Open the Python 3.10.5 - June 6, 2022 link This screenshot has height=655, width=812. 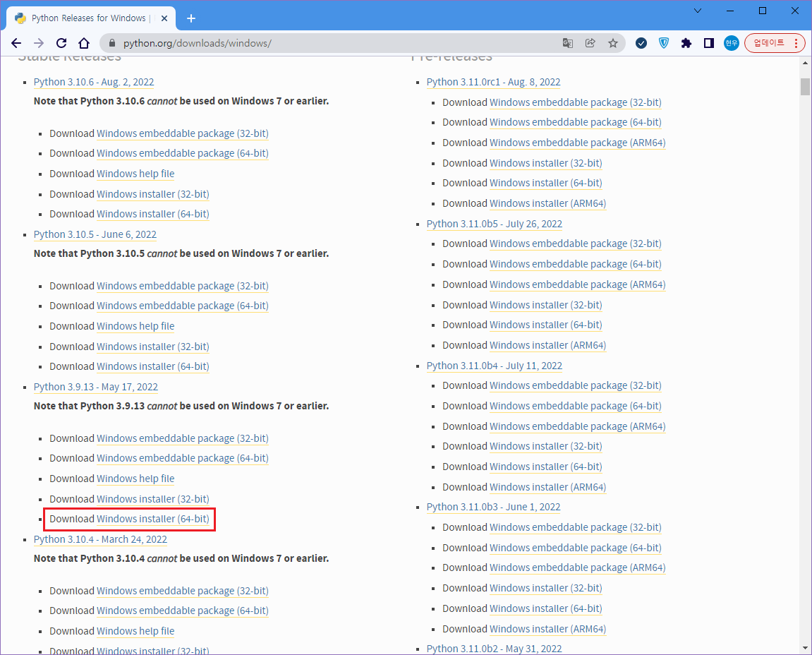[x=95, y=234]
